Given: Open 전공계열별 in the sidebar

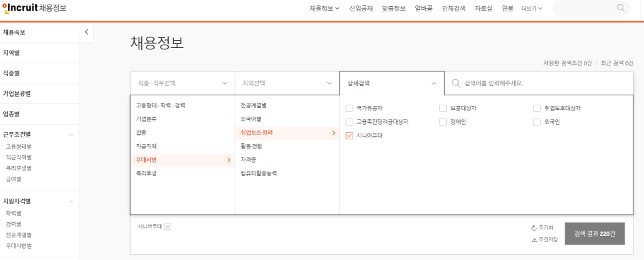Looking at the screenshot, I should (x=19, y=235).
